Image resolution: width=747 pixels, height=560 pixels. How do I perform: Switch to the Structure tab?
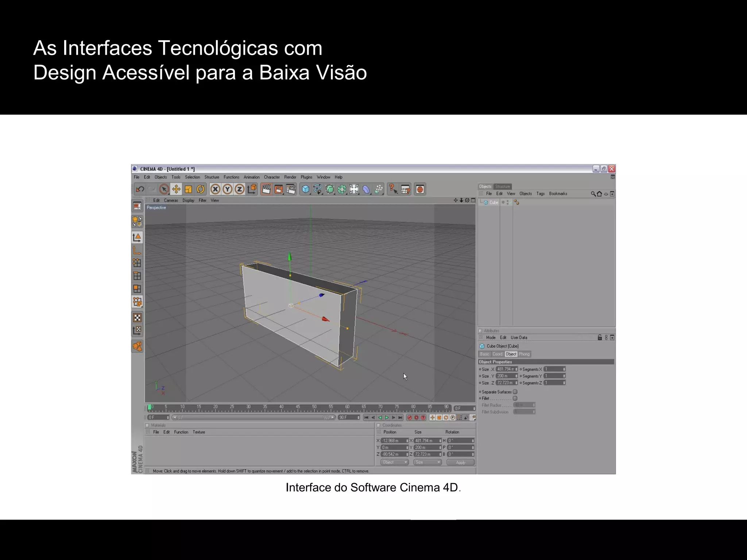click(x=503, y=187)
